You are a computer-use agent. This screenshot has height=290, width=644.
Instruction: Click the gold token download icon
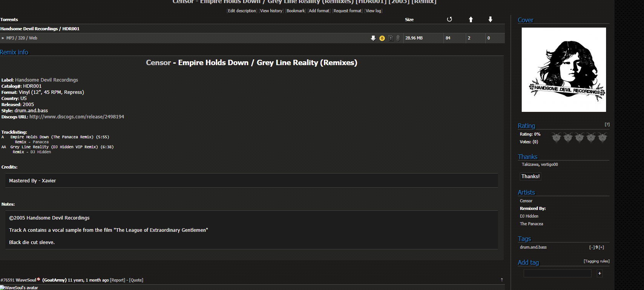(382, 38)
